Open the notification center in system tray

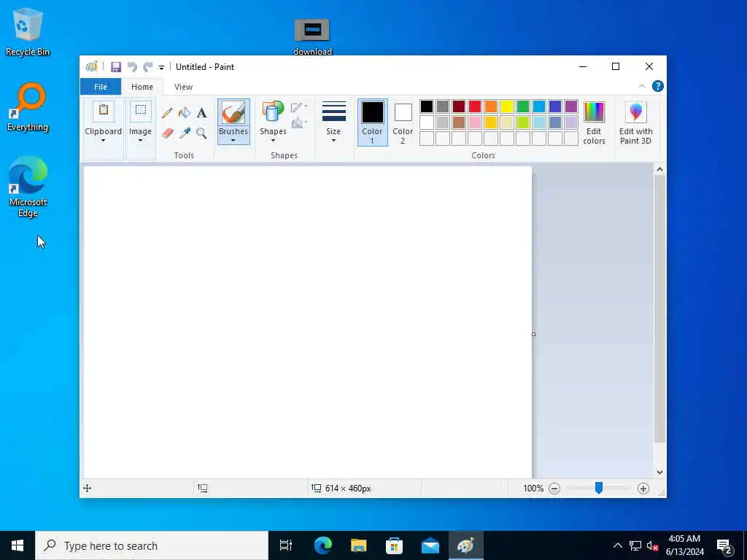point(724,545)
